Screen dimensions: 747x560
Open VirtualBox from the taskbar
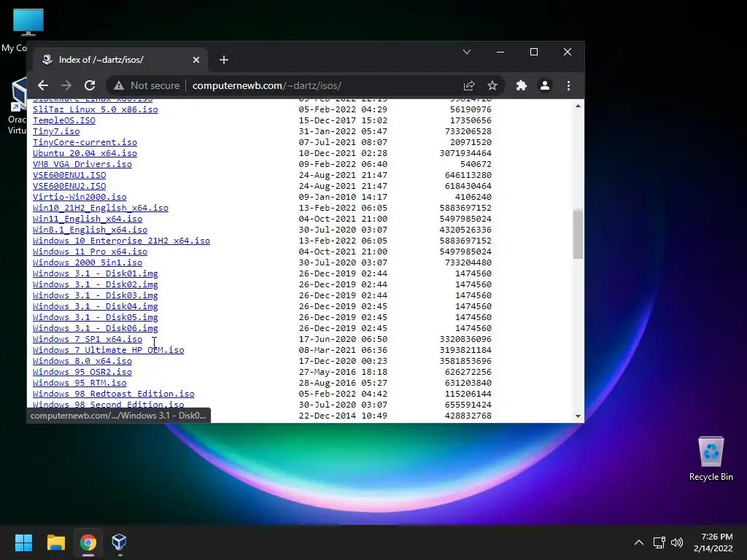[x=119, y=542]
